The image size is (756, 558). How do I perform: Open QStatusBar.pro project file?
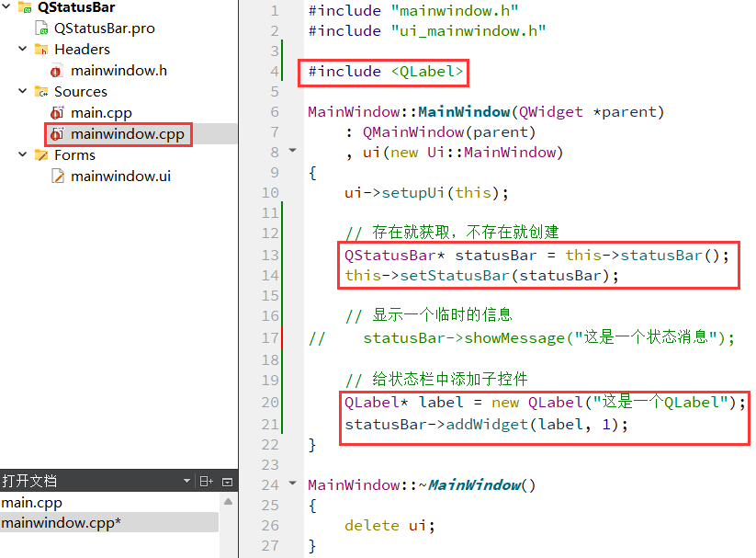coord(104,28)
